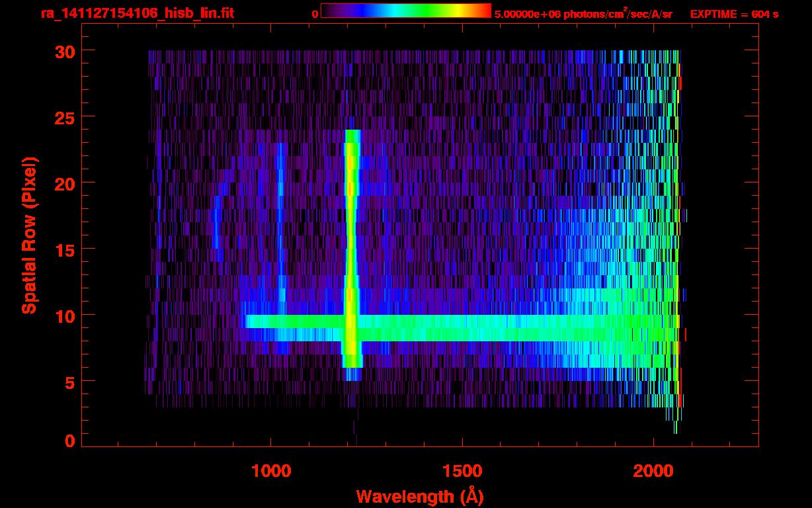Click the y-axis tick label 0
Image resolution: width=812 pixels, height=508 pixels.
pos(69,441)
